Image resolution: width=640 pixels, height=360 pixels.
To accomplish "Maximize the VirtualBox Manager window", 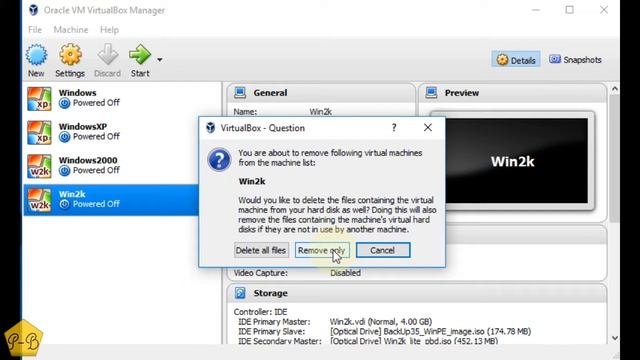I will pos(569,10).
